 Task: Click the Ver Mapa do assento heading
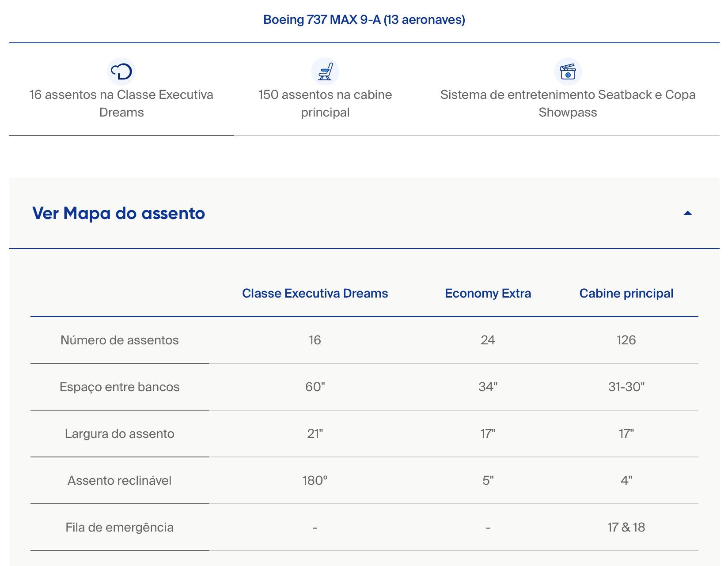119,213
